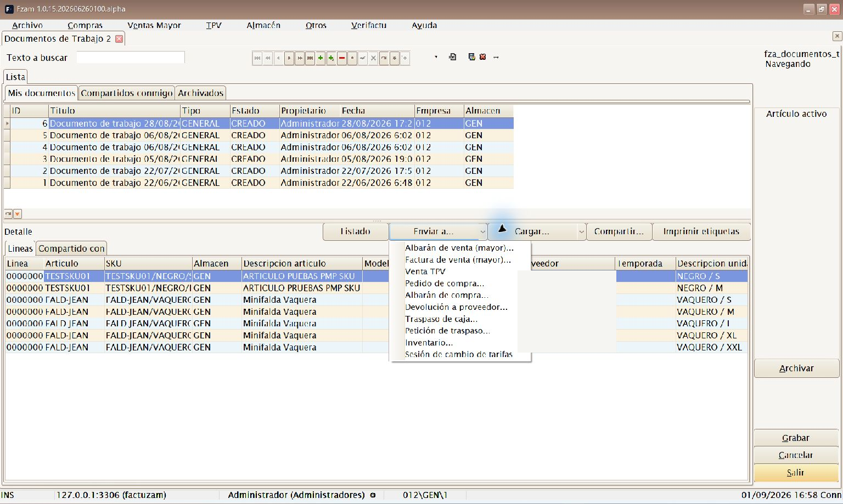Screen dimensions: 843x504
Task: Click the SKU column header
Action: point(148,264)
